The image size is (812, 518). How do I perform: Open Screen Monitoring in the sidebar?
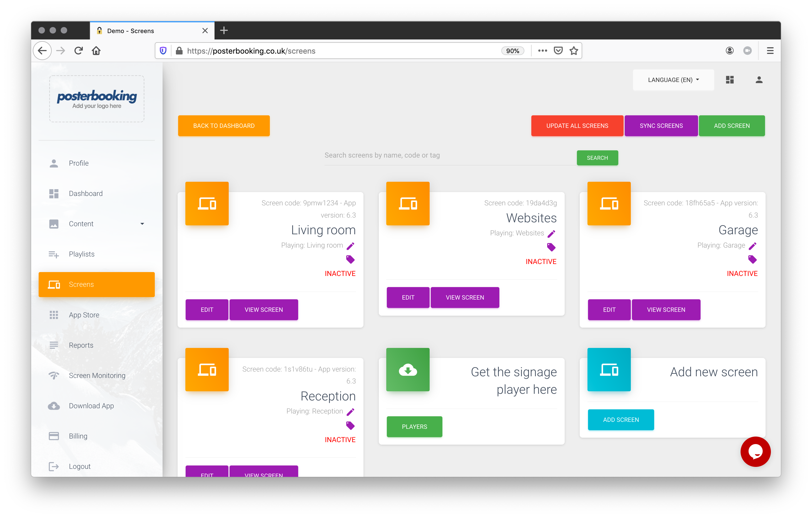tap(97, 375)
